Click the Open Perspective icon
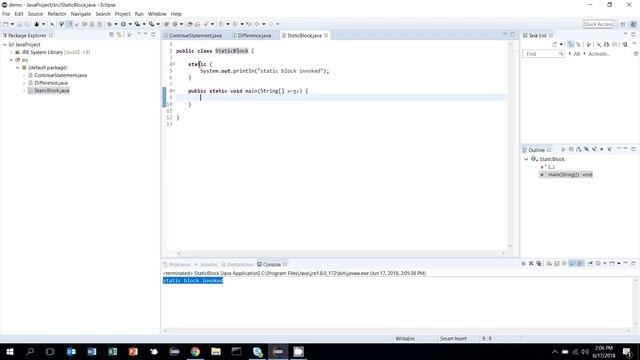Screen dimensions: 640x360 point(623,24)
